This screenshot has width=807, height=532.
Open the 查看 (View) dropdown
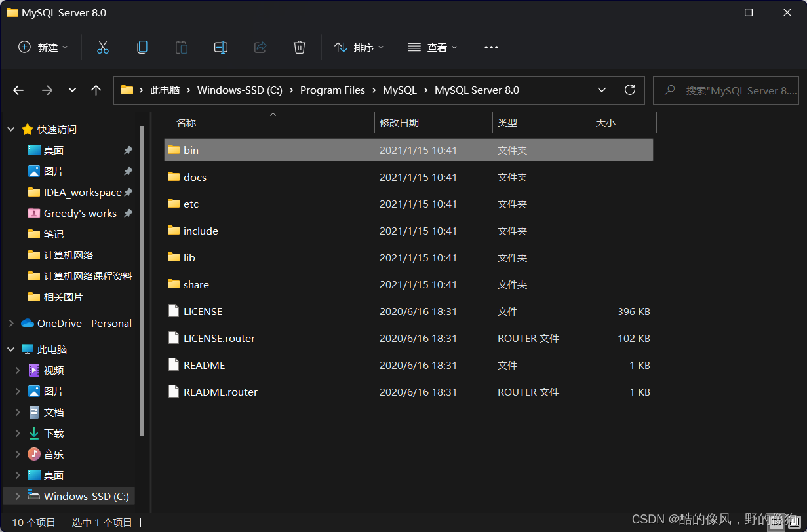tap(433, 47)
